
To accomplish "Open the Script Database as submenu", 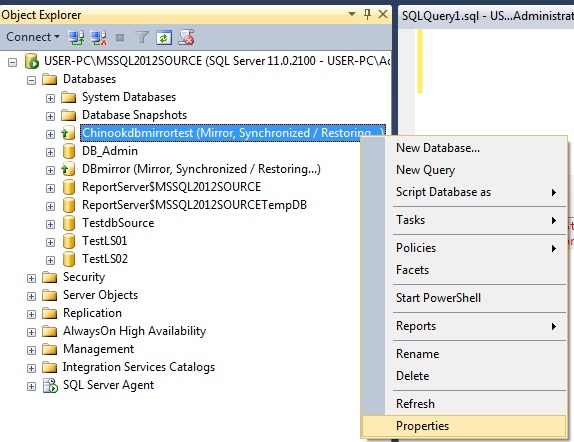I will pyautogui.click(x=463, y=192).
